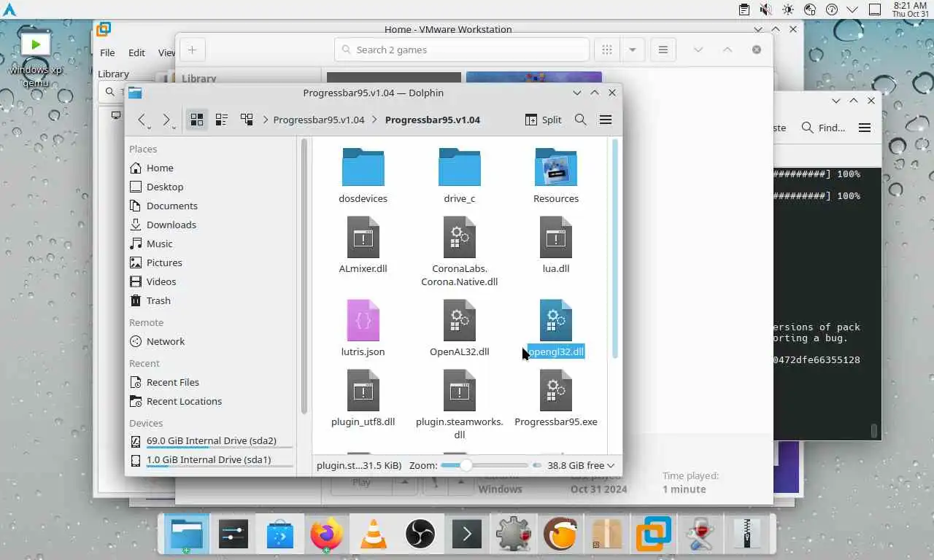Open File menu in VMware Workstation
Screen dimensions: 934x560
pos(107,52)
